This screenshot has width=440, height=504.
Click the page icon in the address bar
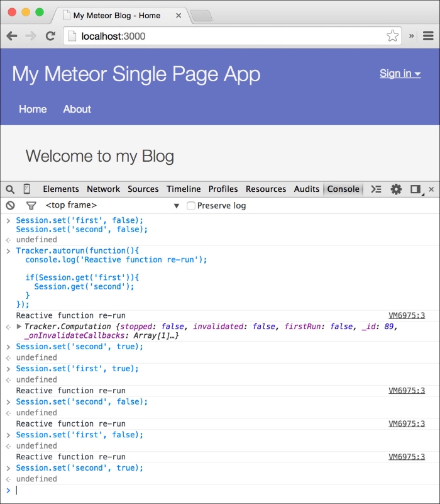tap(72, 36)
